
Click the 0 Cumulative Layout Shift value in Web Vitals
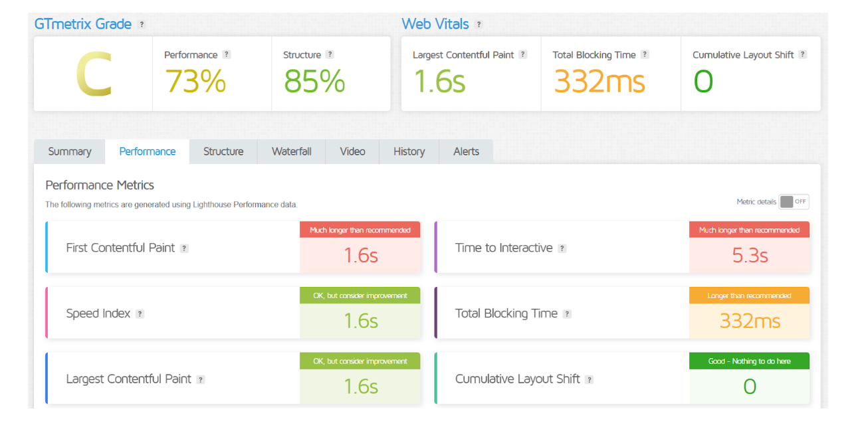click(x=703, y=82)
